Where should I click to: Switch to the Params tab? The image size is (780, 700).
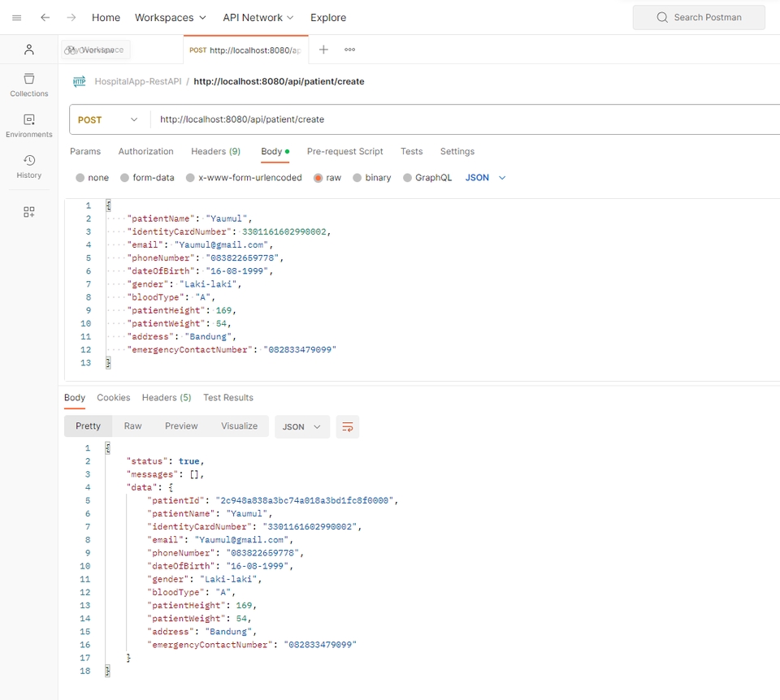pos(85,152)
